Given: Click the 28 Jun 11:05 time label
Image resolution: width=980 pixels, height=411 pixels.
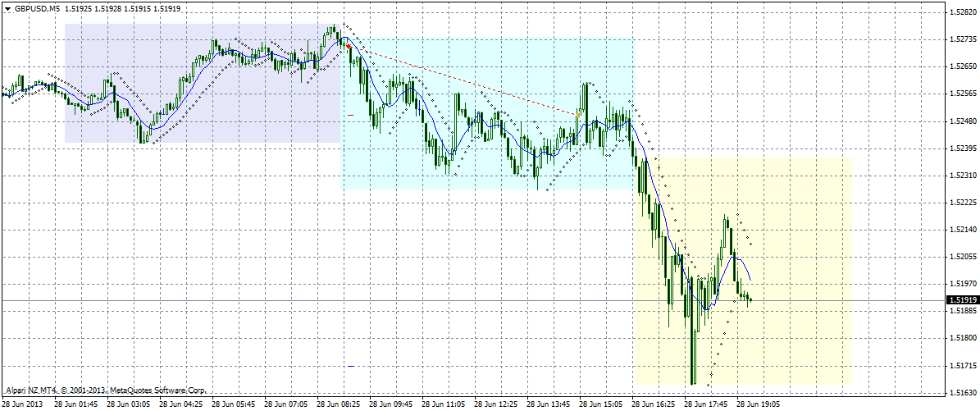Looking at the screenshot, I should pyautogui.click(x=443, y=404).
